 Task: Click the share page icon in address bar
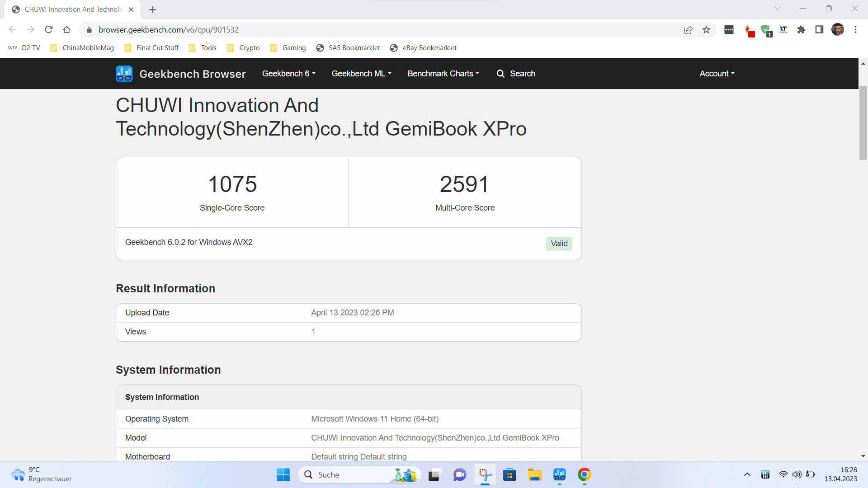click(x=688, y=30)
